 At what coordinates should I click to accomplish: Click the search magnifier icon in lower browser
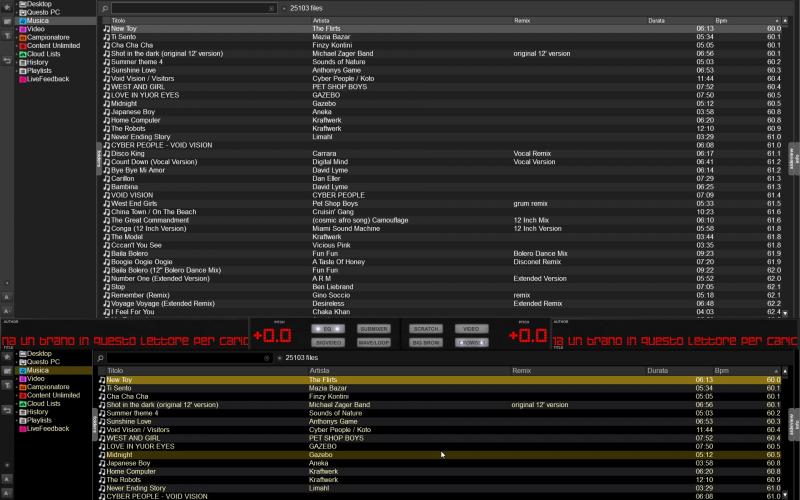tap(101, 358)
